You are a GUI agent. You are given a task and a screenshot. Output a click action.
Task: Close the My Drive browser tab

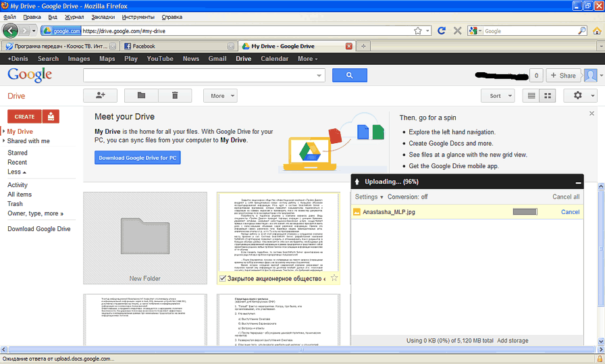[349, 46]
